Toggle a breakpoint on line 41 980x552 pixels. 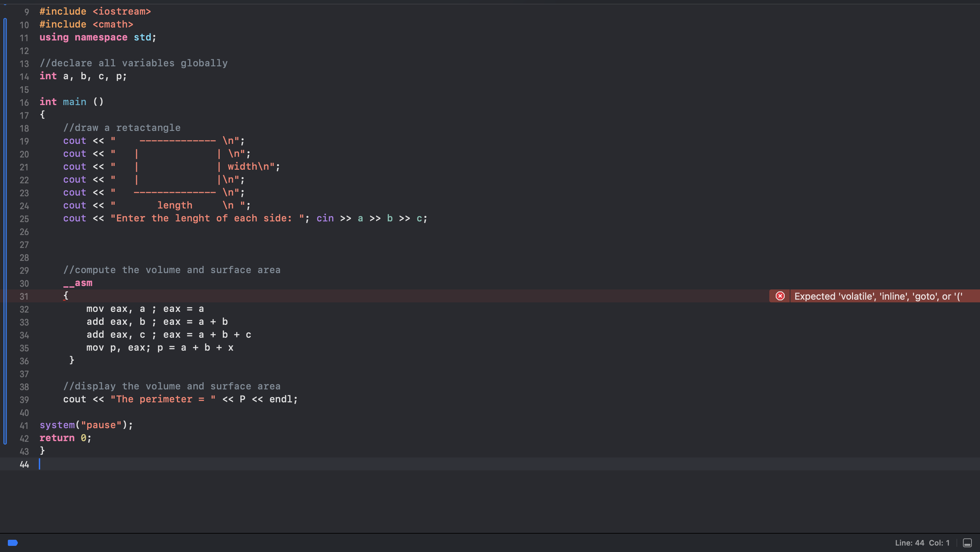(x=24, y=426)
